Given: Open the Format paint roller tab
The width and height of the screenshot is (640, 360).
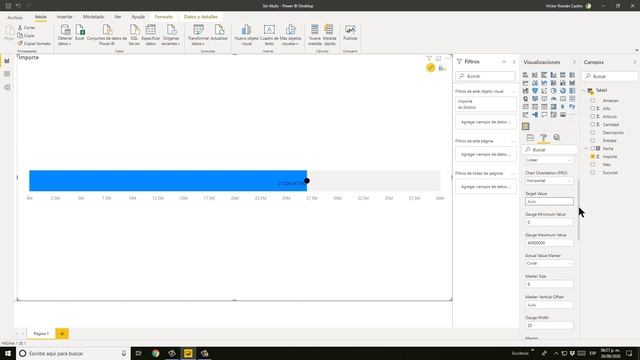Looking at the screenshot, I should 543,138.
